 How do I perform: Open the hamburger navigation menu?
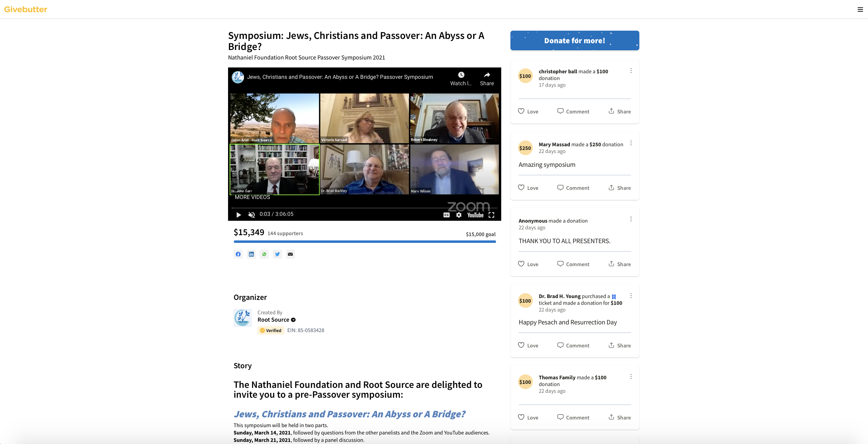(x=860, y=10)
